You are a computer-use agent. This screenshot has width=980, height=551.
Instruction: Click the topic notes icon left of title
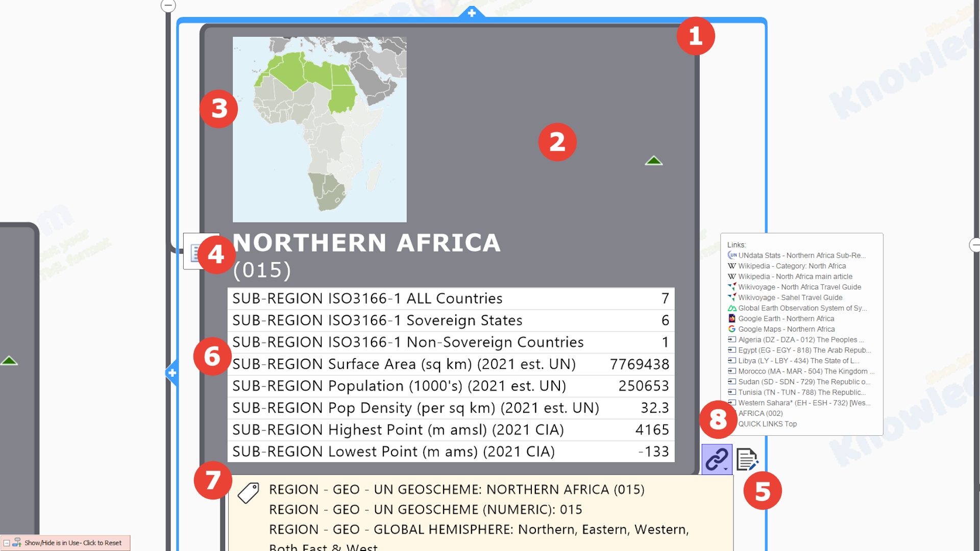click(x=193, y=252)
